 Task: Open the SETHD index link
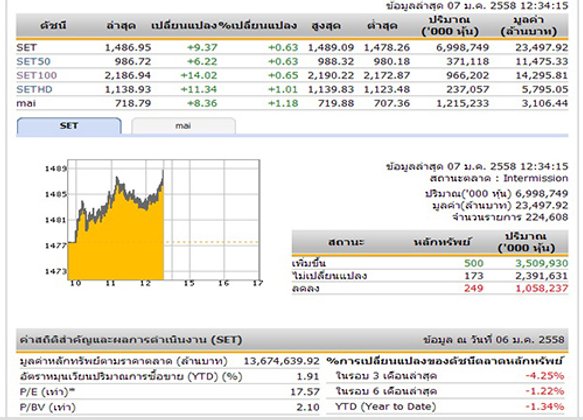coord(34,90)
